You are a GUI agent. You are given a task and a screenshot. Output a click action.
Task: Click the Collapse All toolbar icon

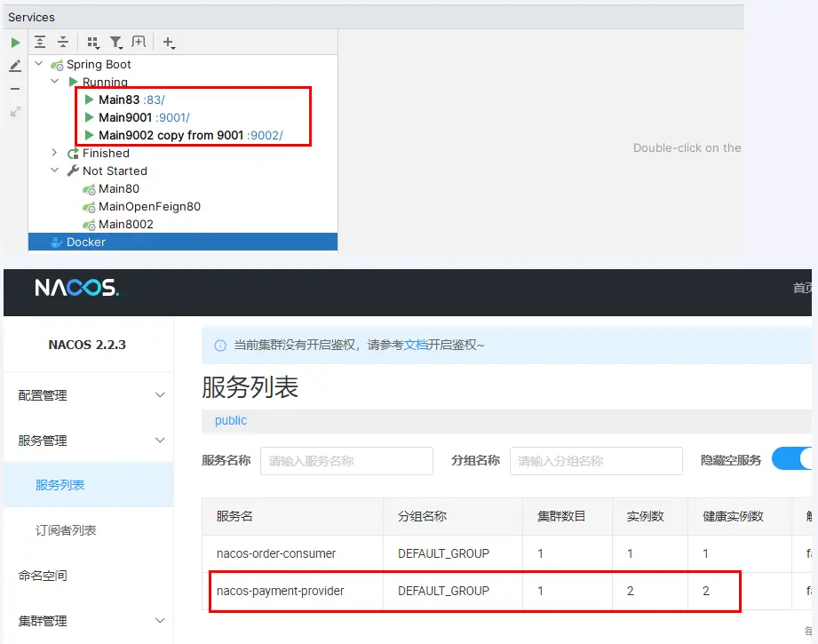pos(63,42)
